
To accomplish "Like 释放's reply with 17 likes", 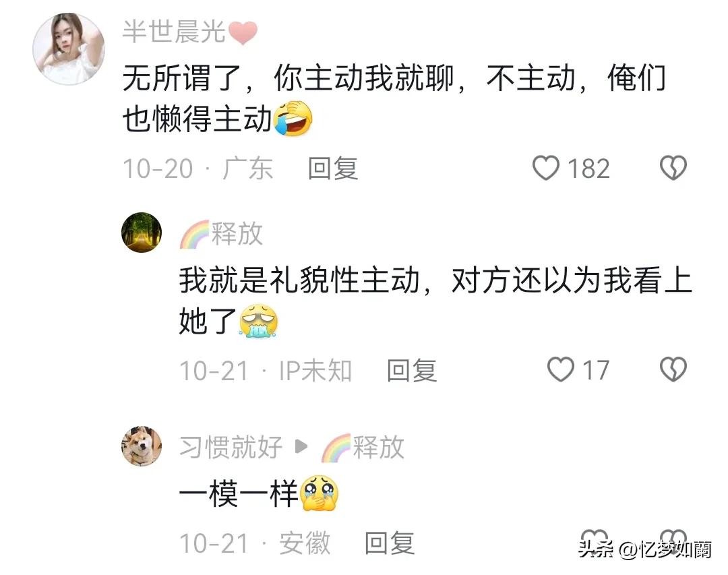I will pos(561,369).
